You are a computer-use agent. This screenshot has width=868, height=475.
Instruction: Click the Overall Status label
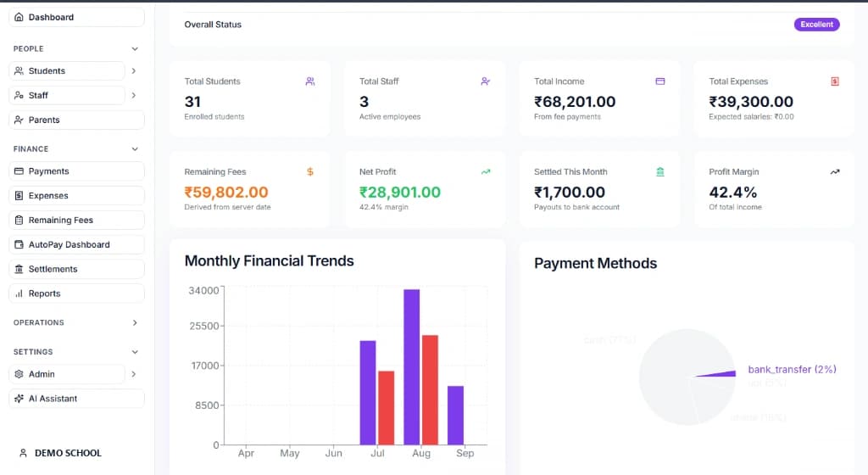click(213, 25)
